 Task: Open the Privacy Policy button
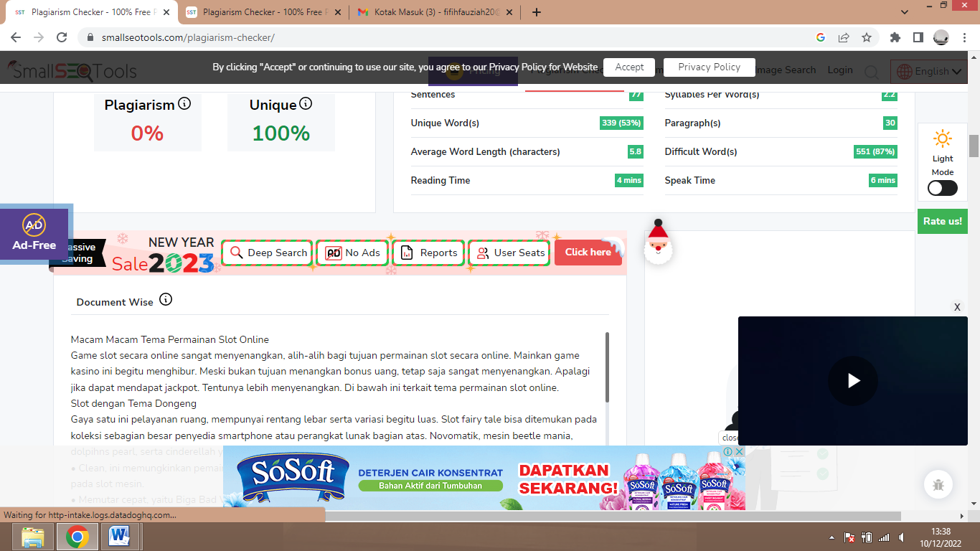point(709,67)
